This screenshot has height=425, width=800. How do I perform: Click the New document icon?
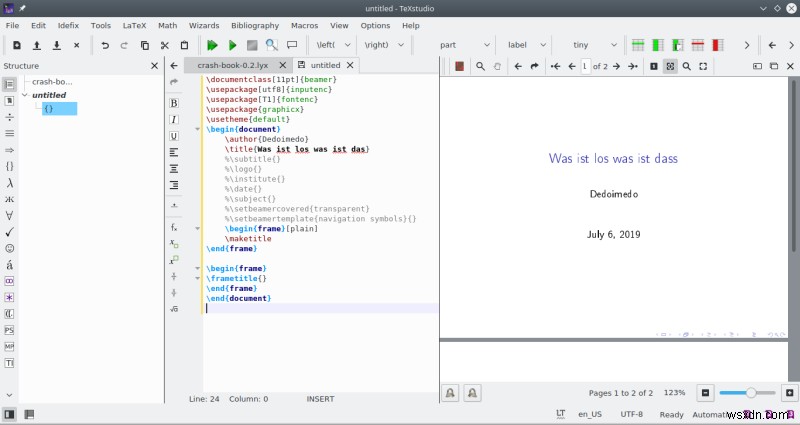click(x=17, y=45)
